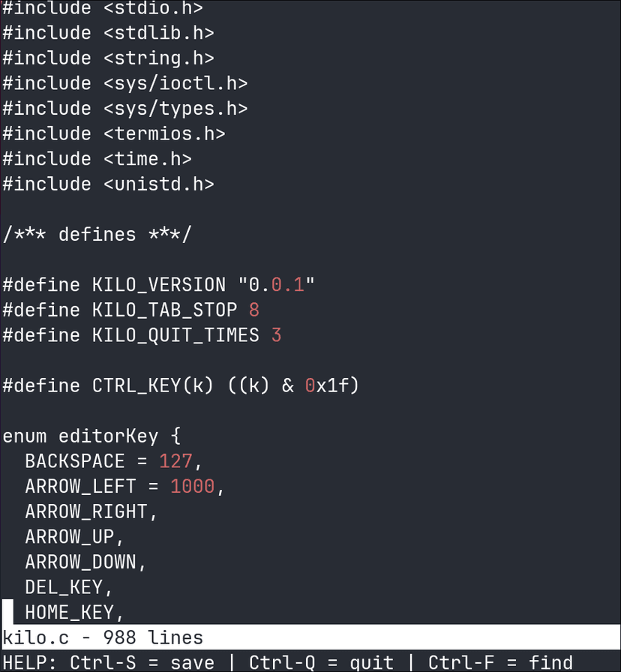Click the #include <unistd.h> line
Screen dimensions: 621x672
tap(108, 184)
